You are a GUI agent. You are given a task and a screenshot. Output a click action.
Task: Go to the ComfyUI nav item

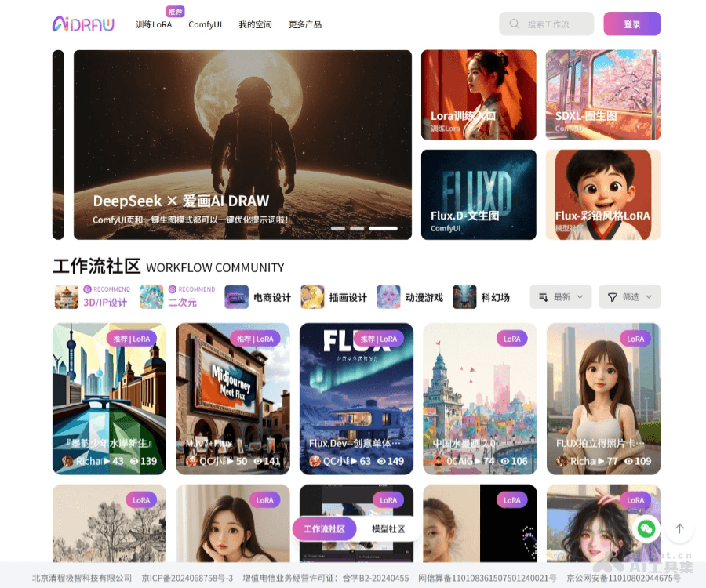coord(205,24)
